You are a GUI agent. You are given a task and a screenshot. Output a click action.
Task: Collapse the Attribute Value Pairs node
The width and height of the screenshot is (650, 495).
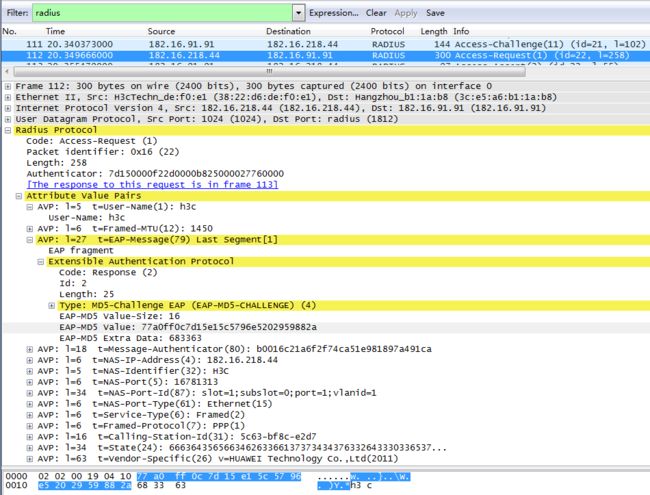[x=19, y=196]
